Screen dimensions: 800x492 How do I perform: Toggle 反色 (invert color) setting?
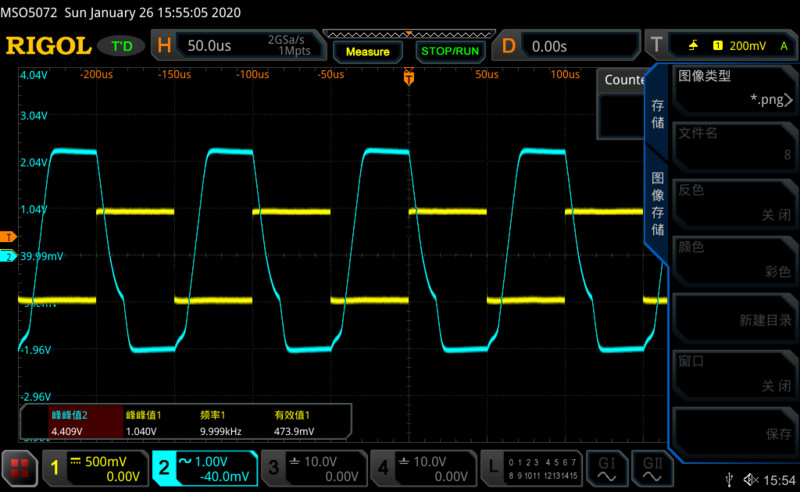733,203
